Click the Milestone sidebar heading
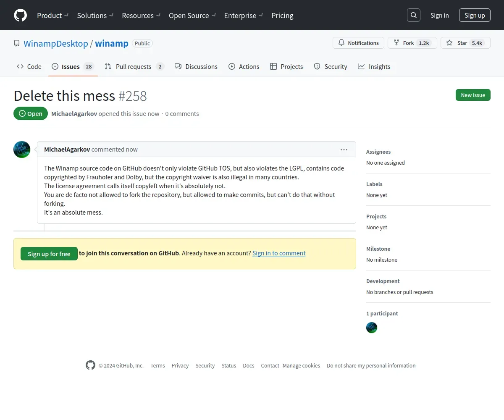This screenshot has width=504, height=420. pos(378,249)
